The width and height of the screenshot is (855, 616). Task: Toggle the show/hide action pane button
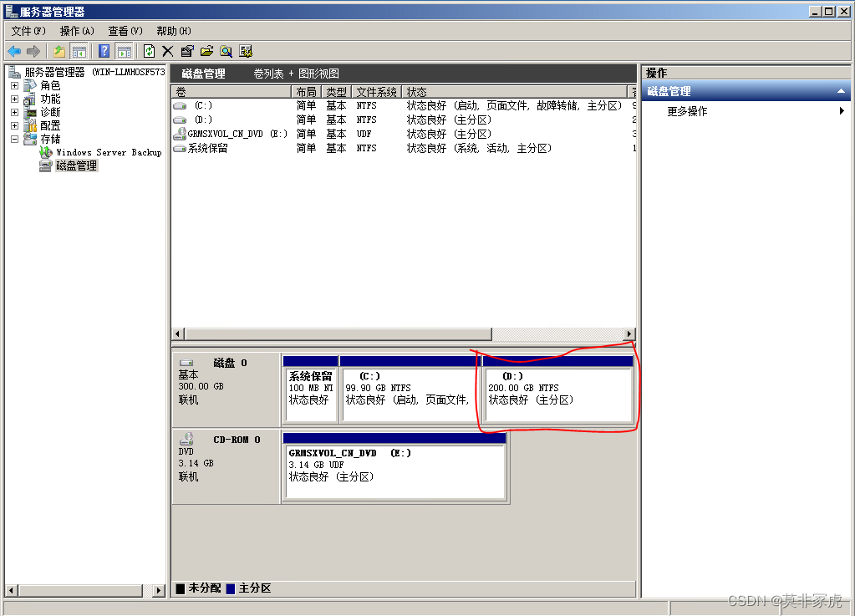coord(124,51)
